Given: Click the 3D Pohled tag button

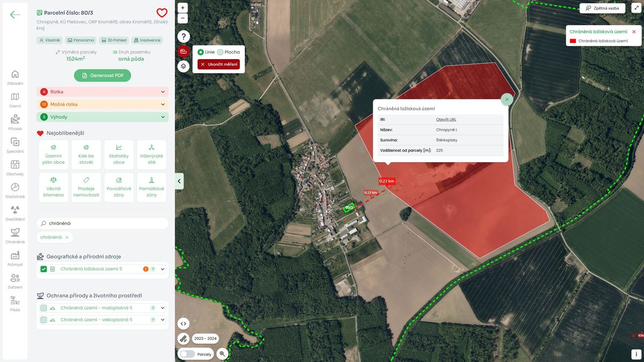Looking at the screenshot, I should click(114, 40).
